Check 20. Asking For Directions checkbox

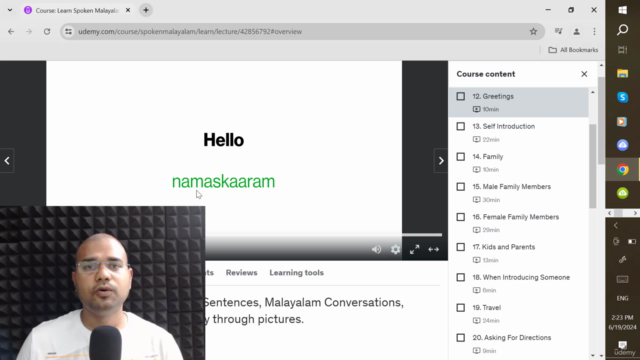(x=460, y=338)
